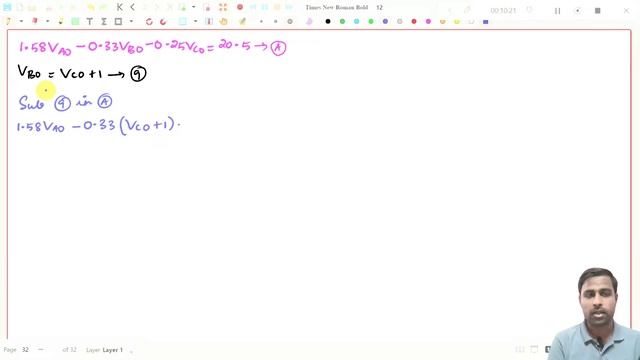Toggle paired pages view icon
The height and width of the screenshot is (360, 640).
[x=520, y=349]
